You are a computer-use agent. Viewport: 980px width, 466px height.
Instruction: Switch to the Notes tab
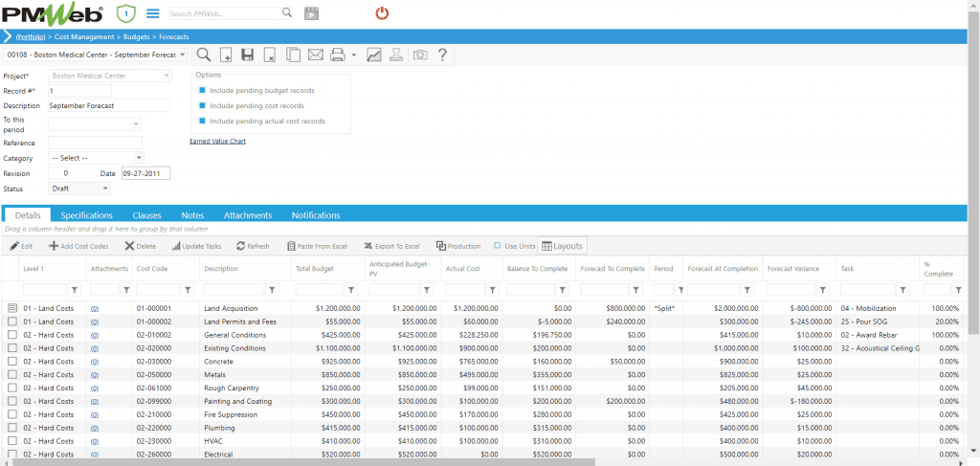(x=192, y=215)
